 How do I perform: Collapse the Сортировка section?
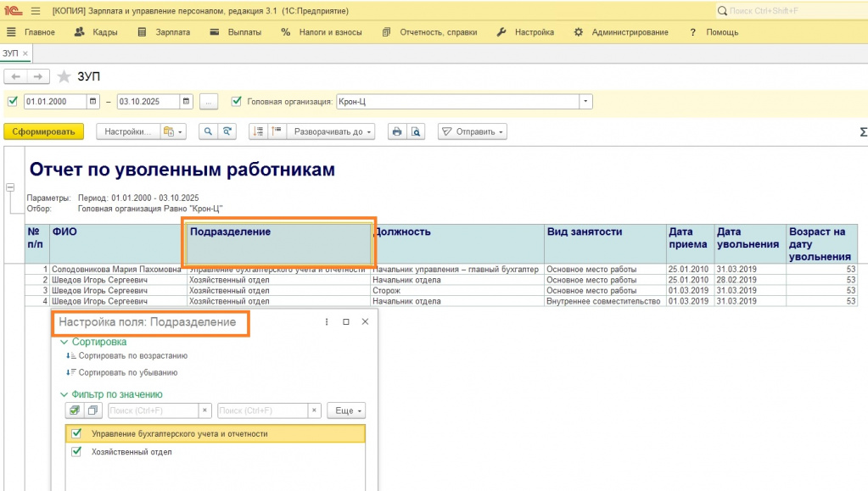click(64, 342)
